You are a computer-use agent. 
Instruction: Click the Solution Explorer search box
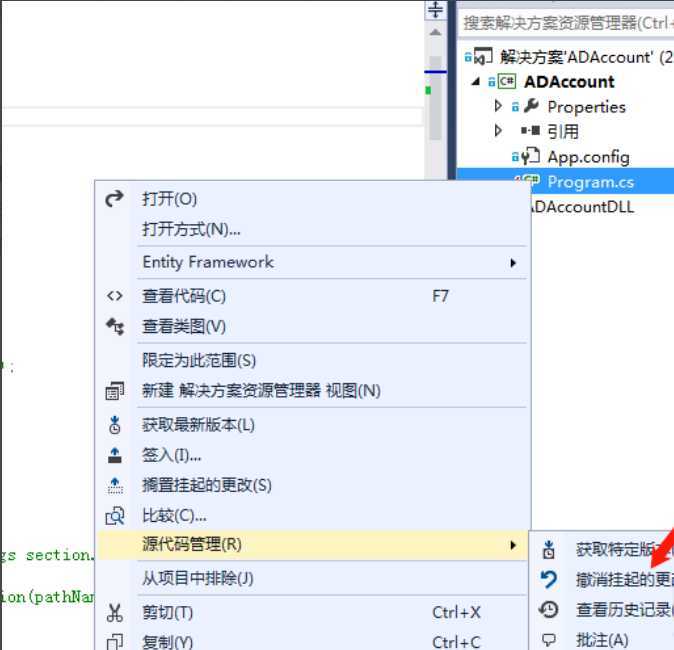[x=567, y=22]
